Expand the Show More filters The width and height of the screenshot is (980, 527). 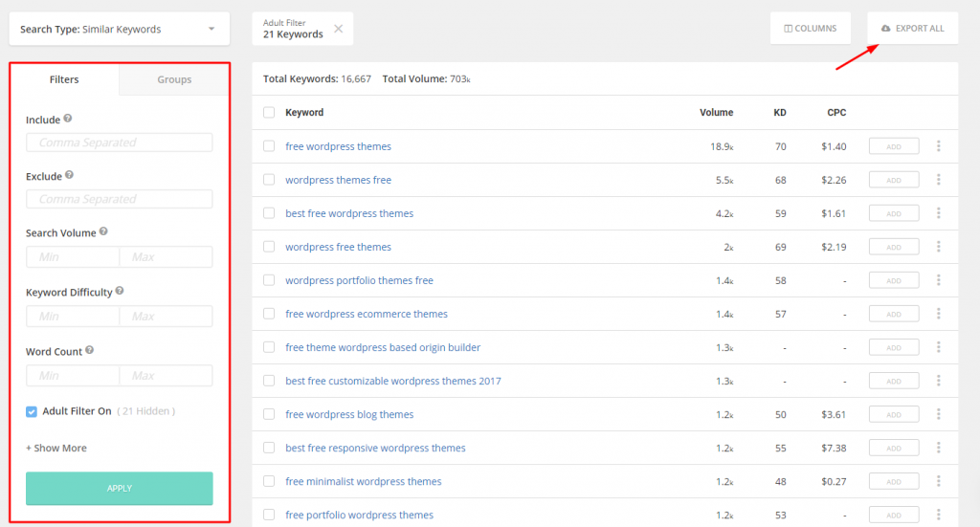click(56, 448)
